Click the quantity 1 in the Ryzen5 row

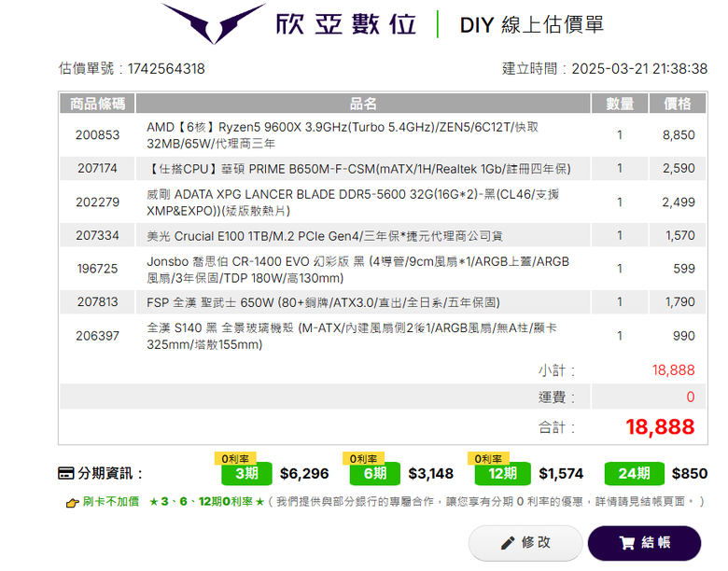620,135
